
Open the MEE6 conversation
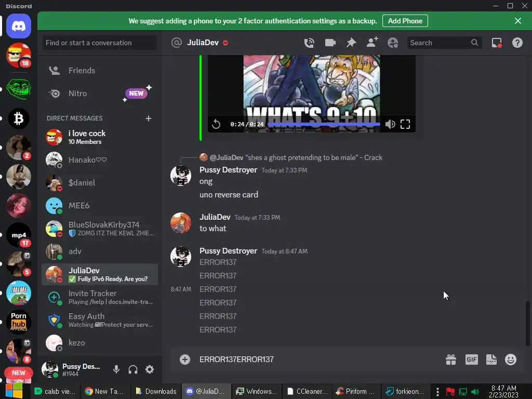pyautogui.click(x=99, y=206)
